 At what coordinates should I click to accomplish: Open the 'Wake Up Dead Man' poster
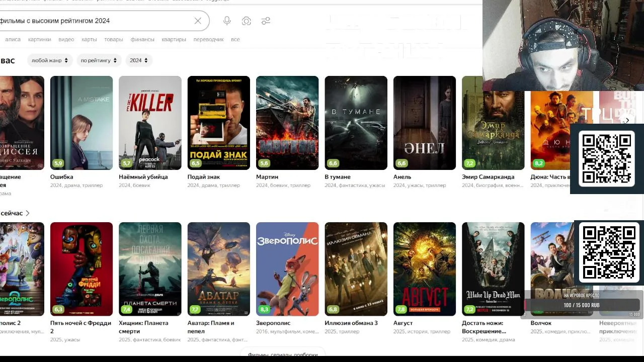click(x=493, y=269)
